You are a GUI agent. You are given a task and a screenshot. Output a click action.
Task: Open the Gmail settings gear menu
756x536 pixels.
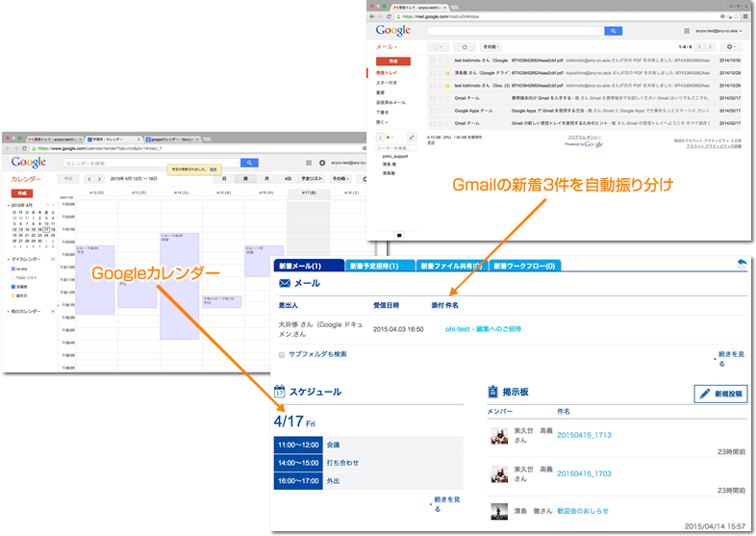pyautogui.click(x=731, y=47)
